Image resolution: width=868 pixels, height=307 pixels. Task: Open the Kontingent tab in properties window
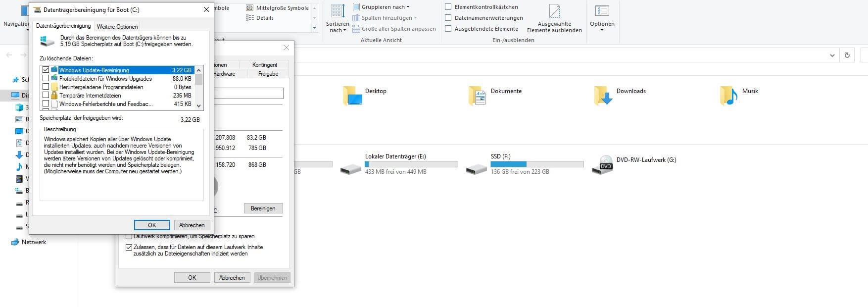[x=265, y=65]
